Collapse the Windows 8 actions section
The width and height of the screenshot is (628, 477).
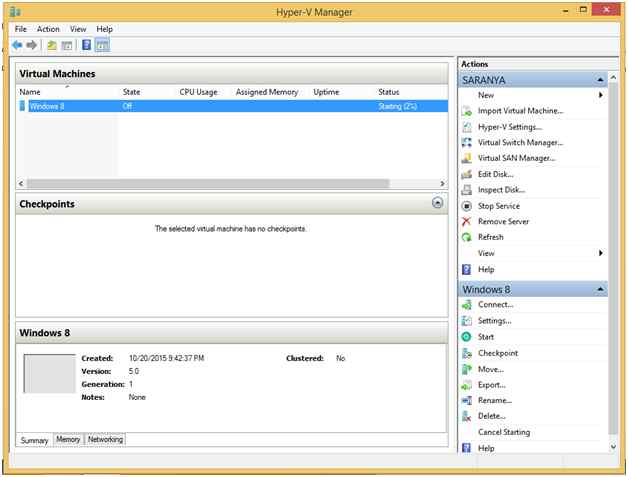600,289
